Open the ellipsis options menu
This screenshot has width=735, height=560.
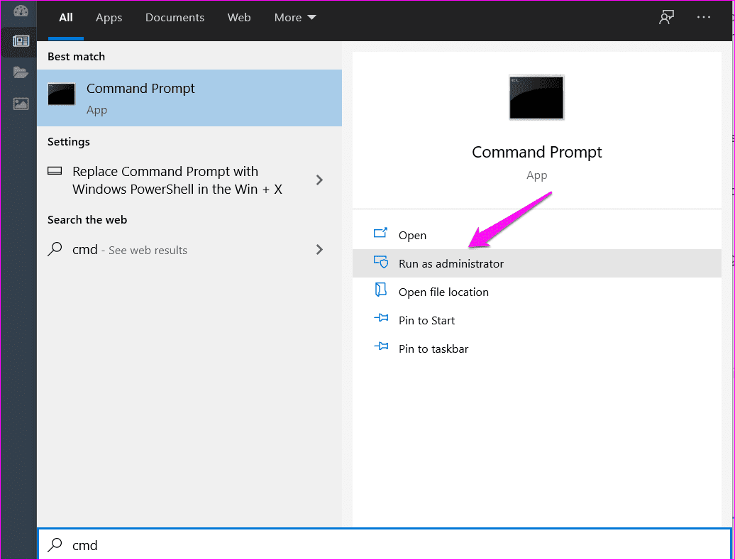703,17
